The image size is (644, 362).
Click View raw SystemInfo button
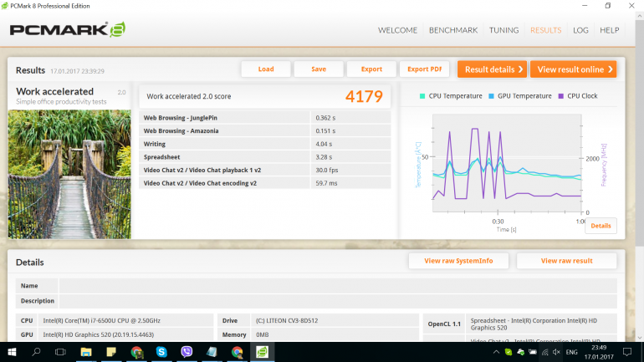(x=458, y=261)
